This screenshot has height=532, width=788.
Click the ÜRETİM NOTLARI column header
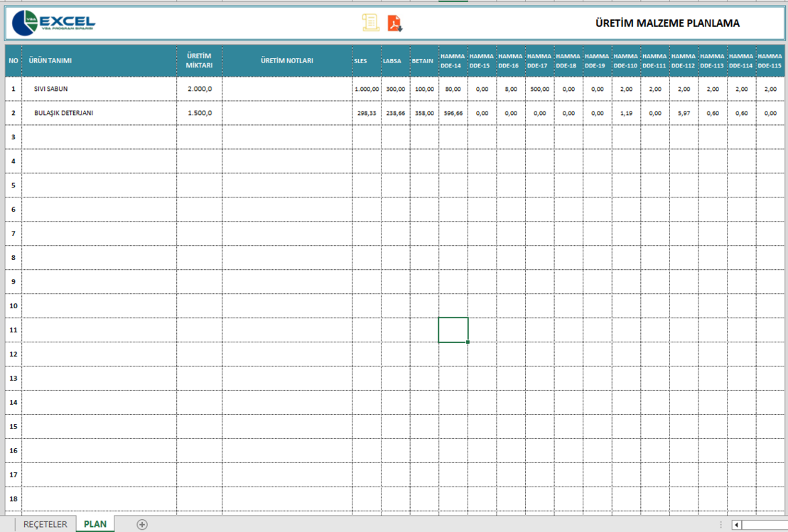point(287,61)
